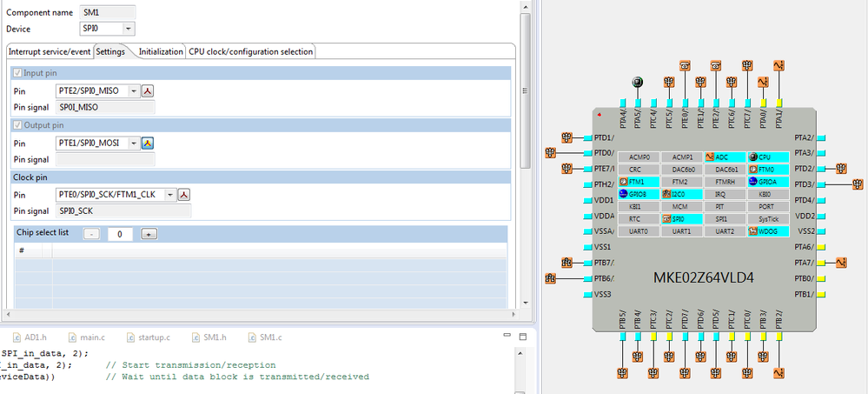This screenshot has width=868, height=394.
Task: Open CPU clock/configuration selection tab
Action: (x=251, y=51)
